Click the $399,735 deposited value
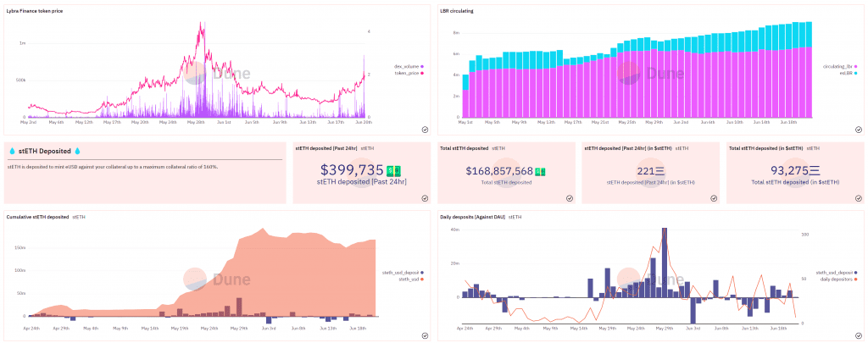 (352, 170)
